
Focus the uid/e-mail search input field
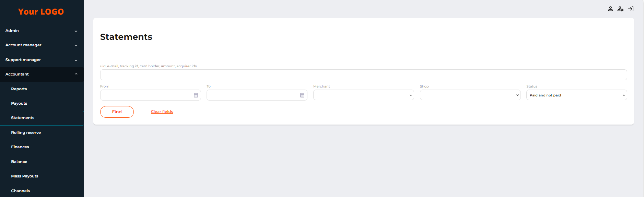tap(363, 75)
